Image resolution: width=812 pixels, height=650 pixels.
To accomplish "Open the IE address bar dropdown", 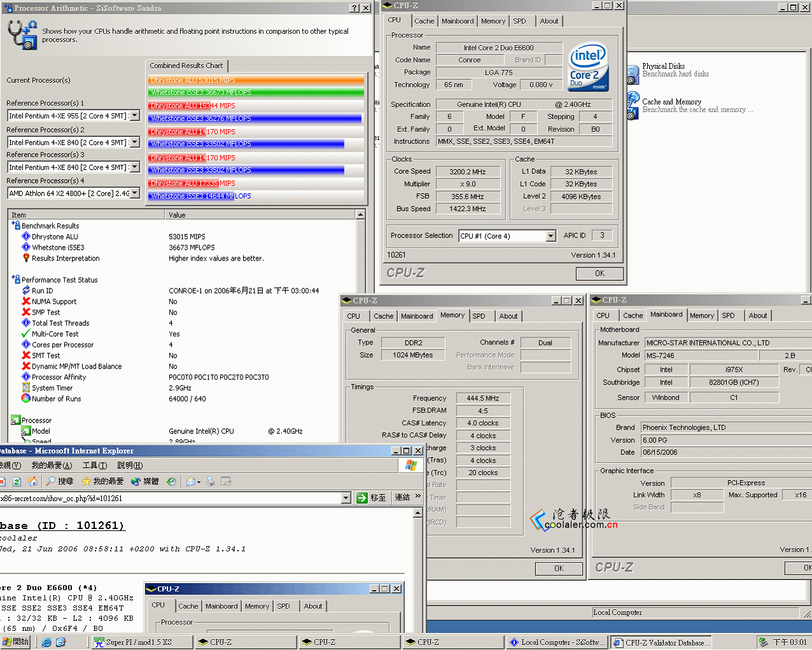I will (x=346, y=498).
